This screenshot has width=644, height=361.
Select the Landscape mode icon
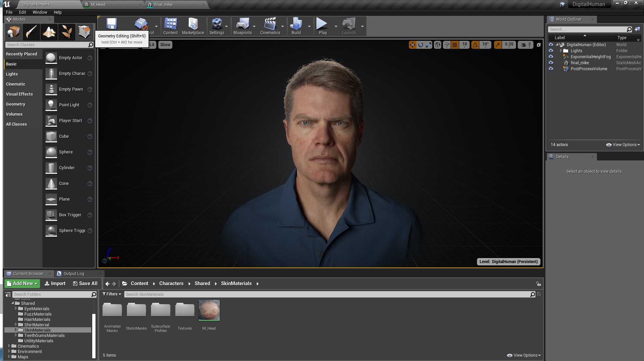49,32
